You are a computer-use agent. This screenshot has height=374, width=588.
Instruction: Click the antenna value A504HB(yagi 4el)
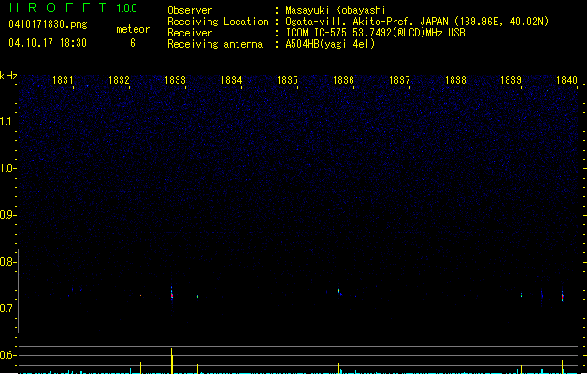tap(330, 44)
